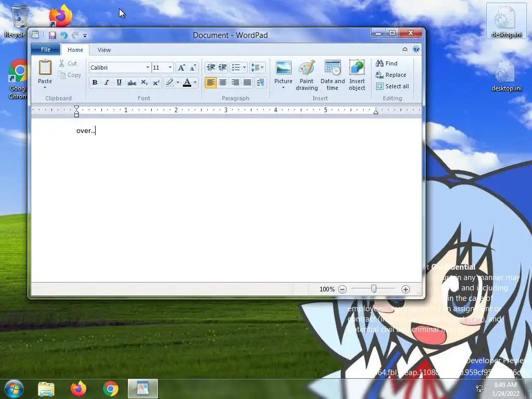Increase the paragraph indent
The width and height of the screenshot is (532, 399).
[x=222, y=68]
